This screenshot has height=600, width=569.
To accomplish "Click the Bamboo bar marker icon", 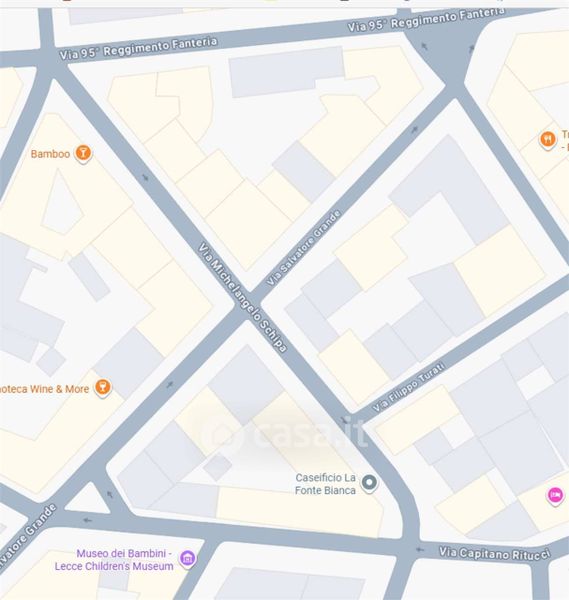I will click(83, 153).
